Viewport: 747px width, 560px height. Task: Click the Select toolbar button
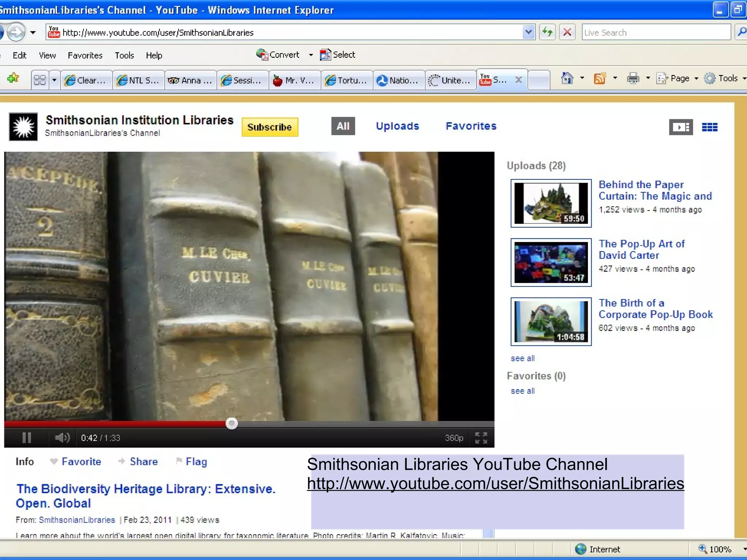(337, 55)
